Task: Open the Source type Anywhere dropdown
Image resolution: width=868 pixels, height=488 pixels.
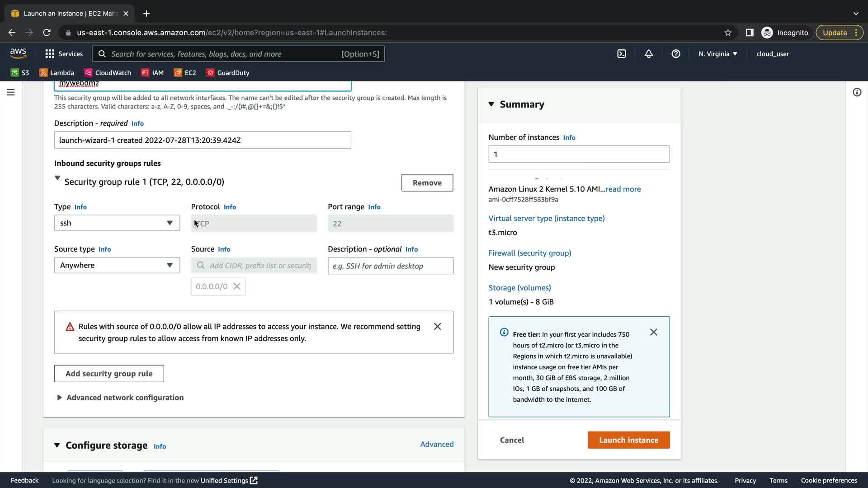Action: pos(117,265)
